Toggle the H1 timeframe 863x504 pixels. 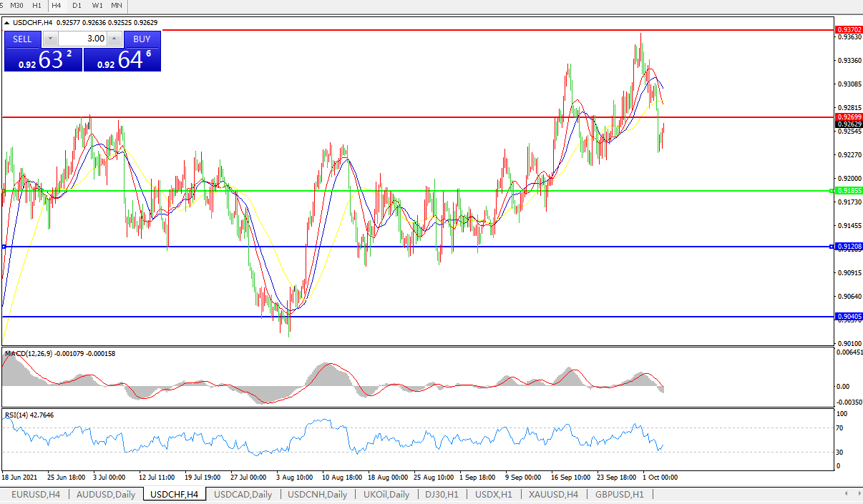(x=37, y=5)
